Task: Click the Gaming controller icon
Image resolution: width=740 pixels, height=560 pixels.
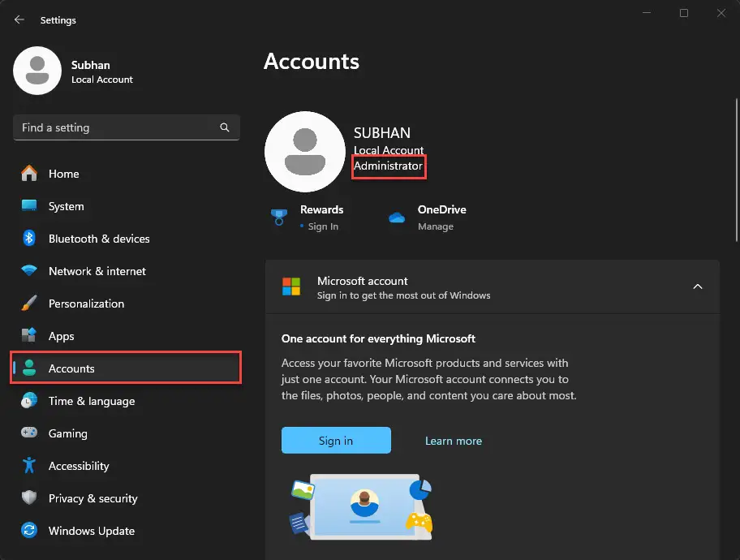Action: [x=29, y=433]
